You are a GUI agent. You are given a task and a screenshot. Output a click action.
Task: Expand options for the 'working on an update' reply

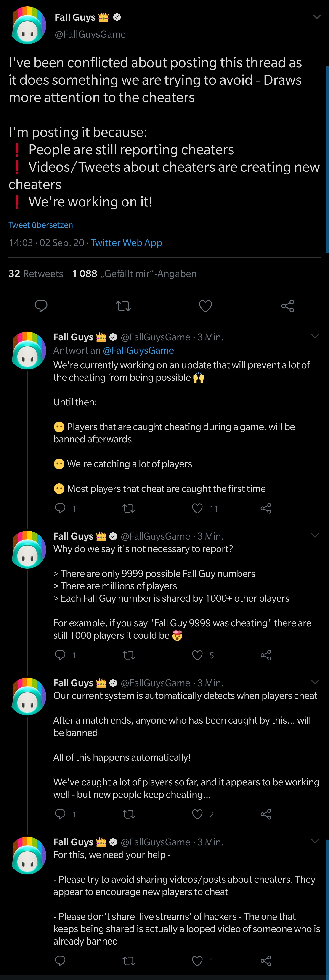(315, 336)
